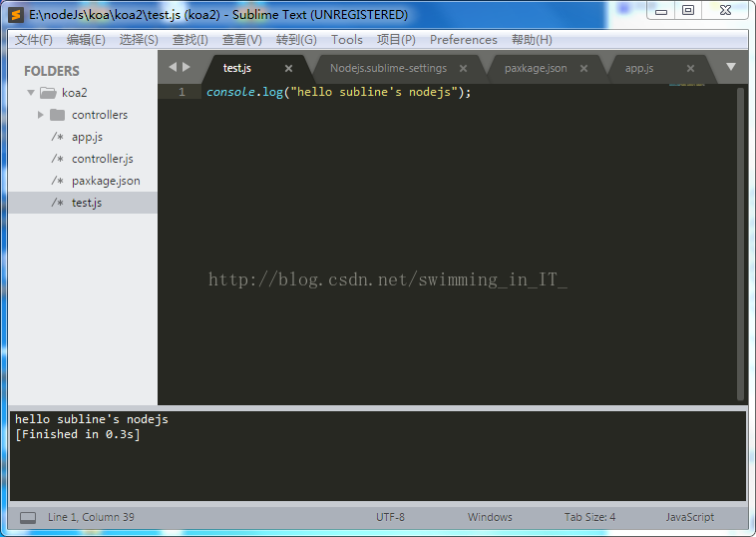Viewport: 756px width, 537px height.
Task: Close the Sublime Text window
Action: coord(726,11)
